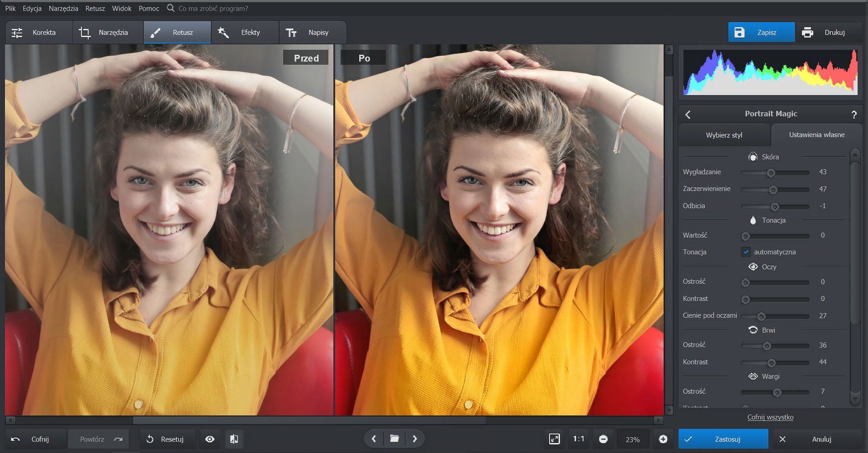Open the Retusz menu in menu bar

coord(95,9)
